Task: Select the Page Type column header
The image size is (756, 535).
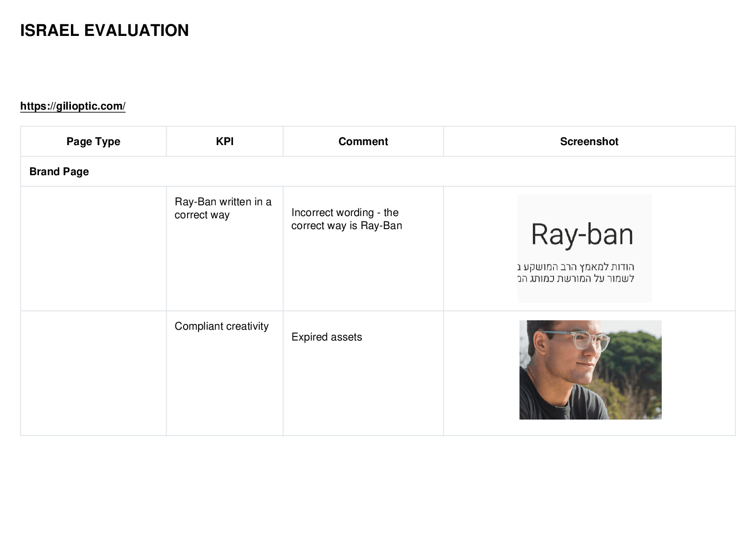Action: [93, 141]
